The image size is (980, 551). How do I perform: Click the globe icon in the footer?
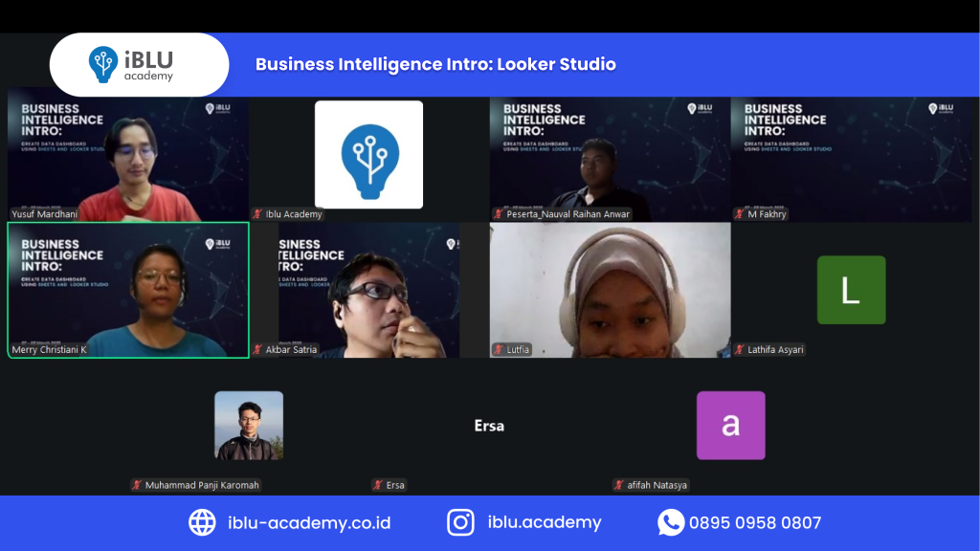[x=202, y=522]
